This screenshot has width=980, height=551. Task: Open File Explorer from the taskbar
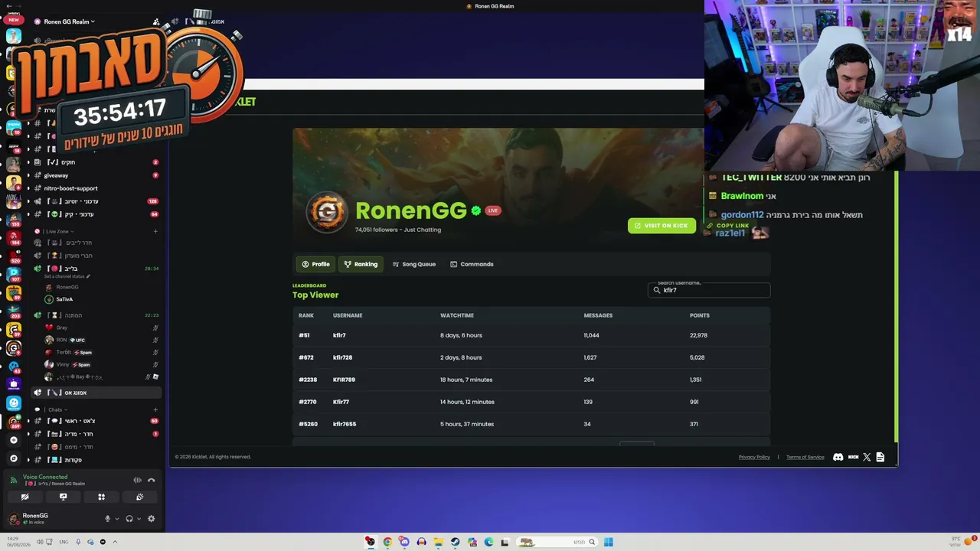pyautogui.click(x=438, y=542)
